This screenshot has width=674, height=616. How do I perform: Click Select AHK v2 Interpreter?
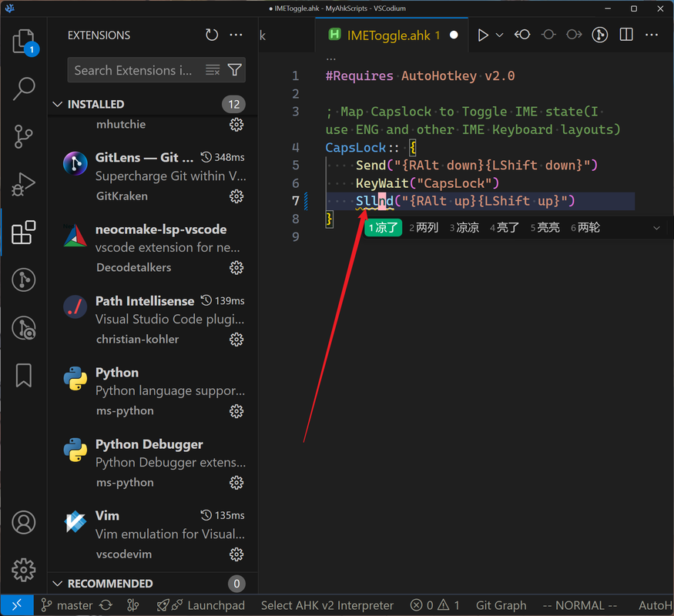point(327,605)
